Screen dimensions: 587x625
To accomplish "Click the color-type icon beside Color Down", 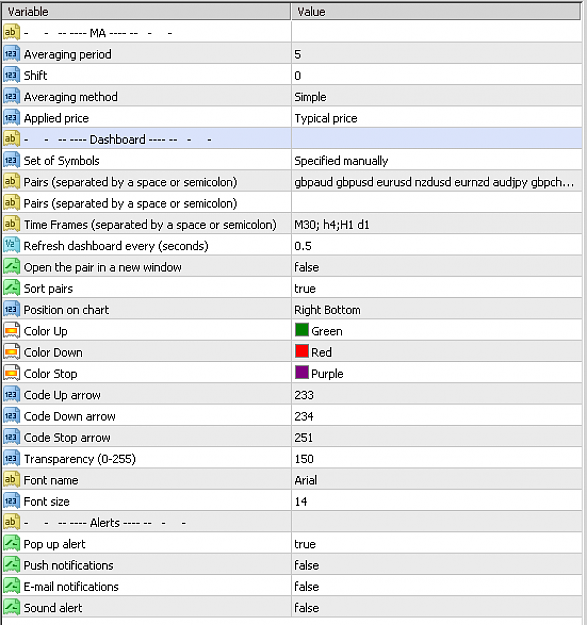I will pyautogui.click(x=11, y=352).
